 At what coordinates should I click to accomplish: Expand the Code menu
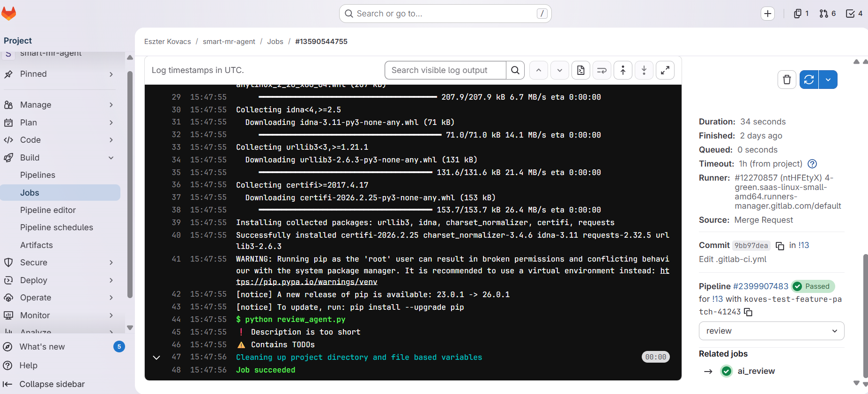(x=111, y=140)
